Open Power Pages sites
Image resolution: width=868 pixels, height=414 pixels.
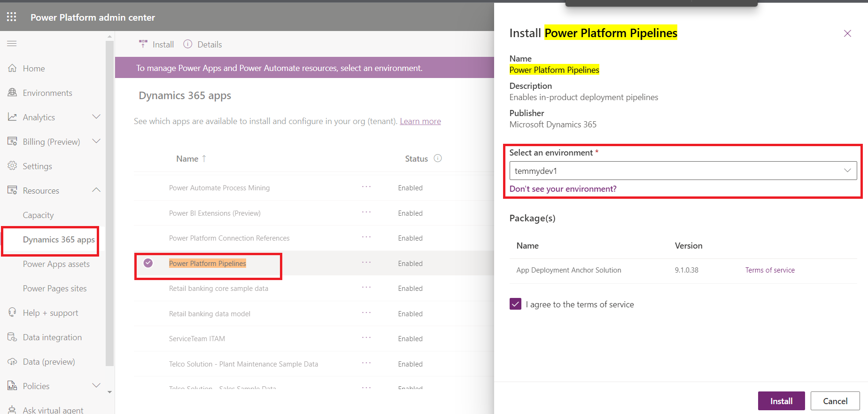pyautogui.click(x=54, y=289)
